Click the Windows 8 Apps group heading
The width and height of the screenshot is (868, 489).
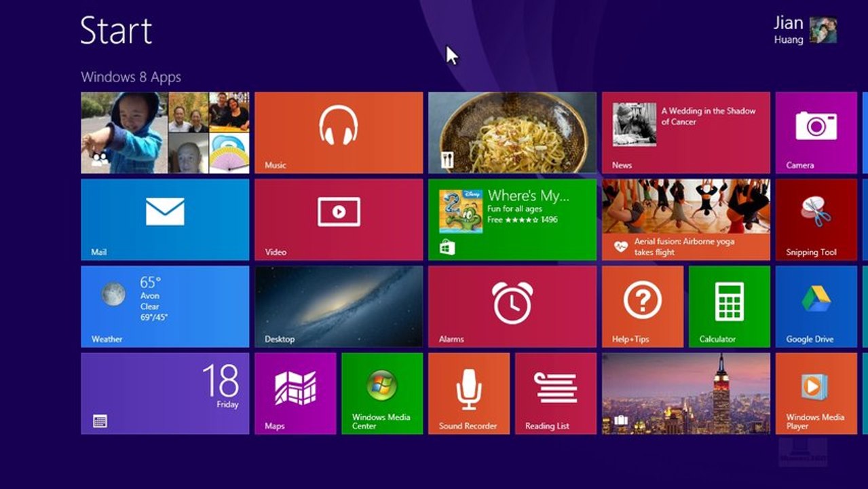(131, 77)
